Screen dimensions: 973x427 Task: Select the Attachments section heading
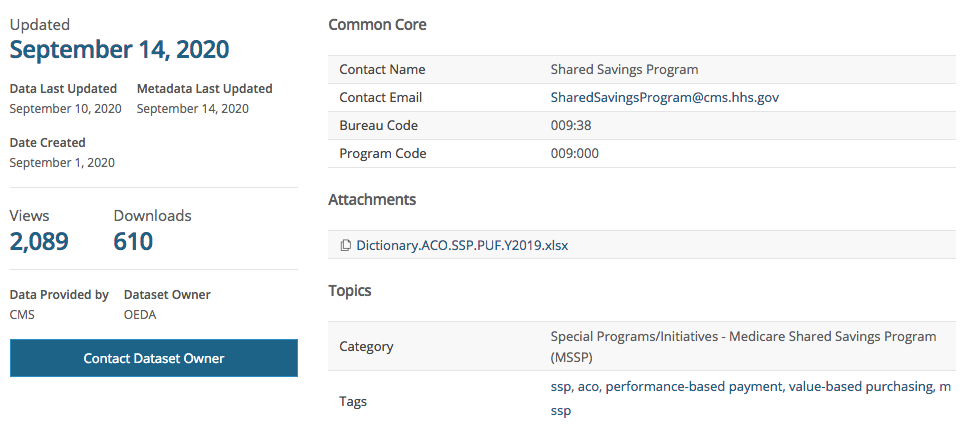pyautogui.click(x=372, y=200)
